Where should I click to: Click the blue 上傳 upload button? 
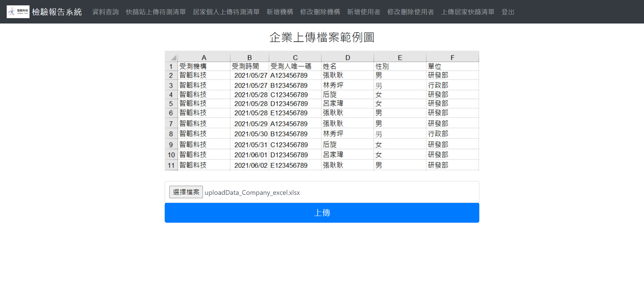(x=322, y=213)
